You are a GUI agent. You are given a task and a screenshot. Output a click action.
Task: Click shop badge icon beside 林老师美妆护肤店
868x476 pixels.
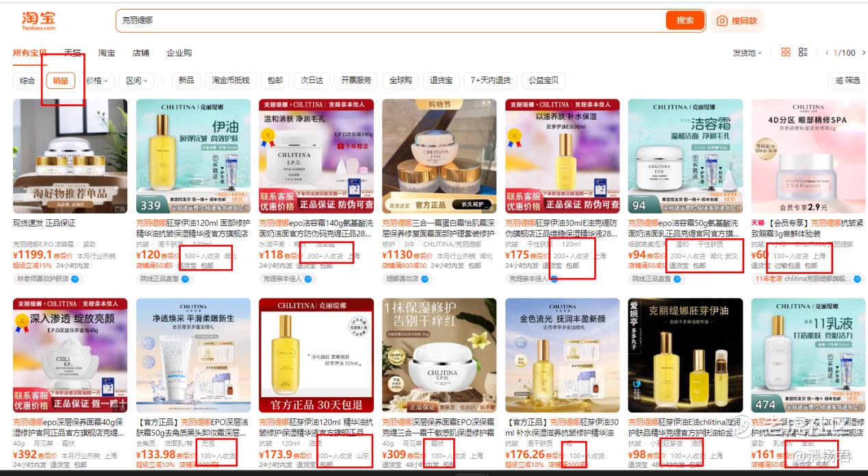pos(75,279)
